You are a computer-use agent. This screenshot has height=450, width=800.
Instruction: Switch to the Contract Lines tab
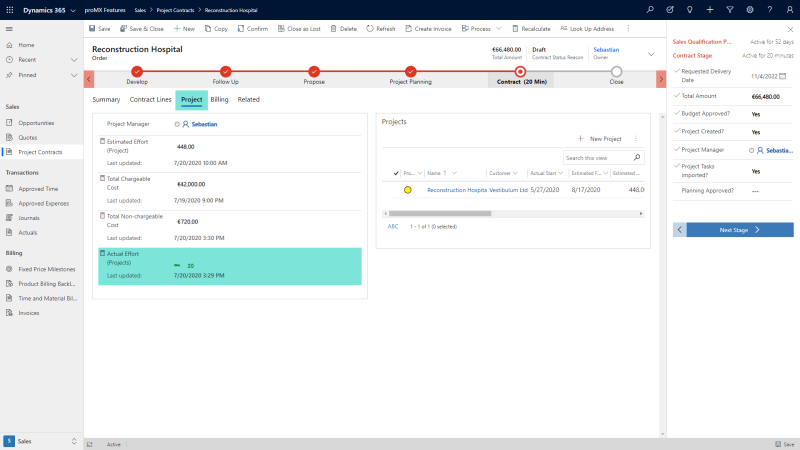(x=150, y=100)
